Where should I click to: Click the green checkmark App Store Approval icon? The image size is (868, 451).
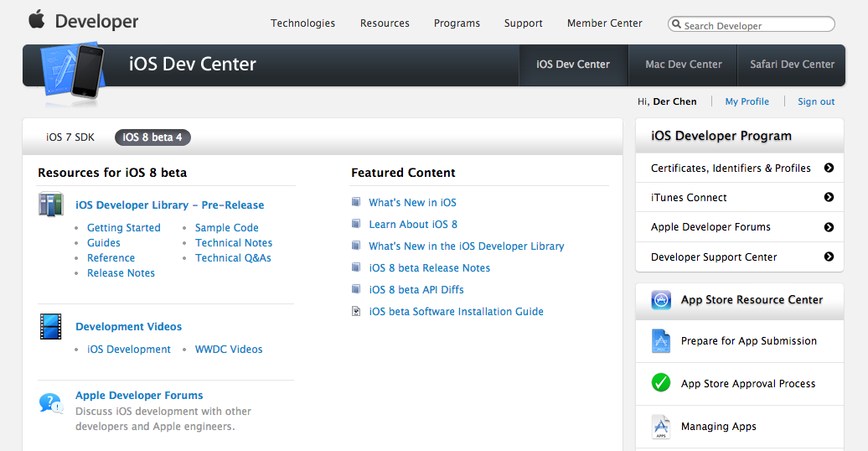coord(661,383)
